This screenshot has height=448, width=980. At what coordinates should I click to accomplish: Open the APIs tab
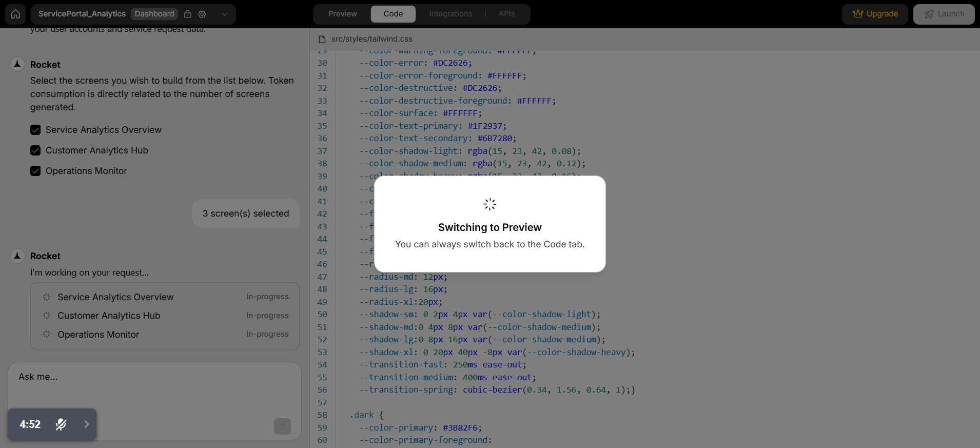pyautogui.click(x=506, y=14)
